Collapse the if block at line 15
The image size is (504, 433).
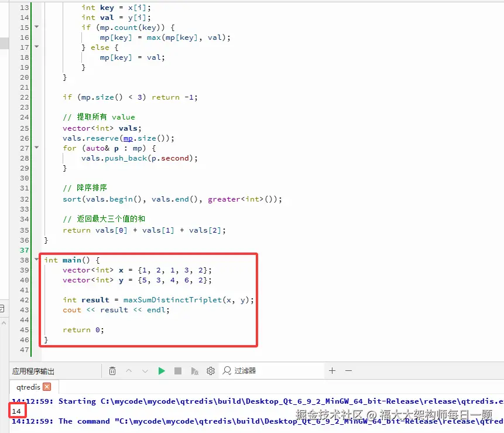click(37, 27)
